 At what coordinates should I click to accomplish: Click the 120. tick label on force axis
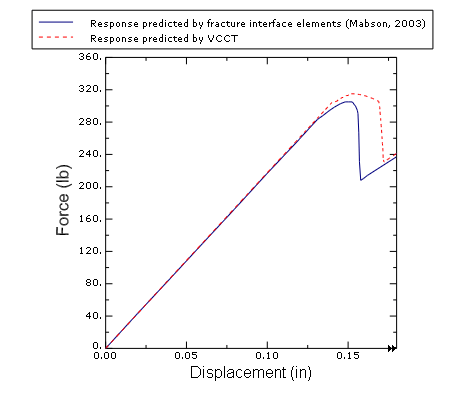tap(90, 251)
